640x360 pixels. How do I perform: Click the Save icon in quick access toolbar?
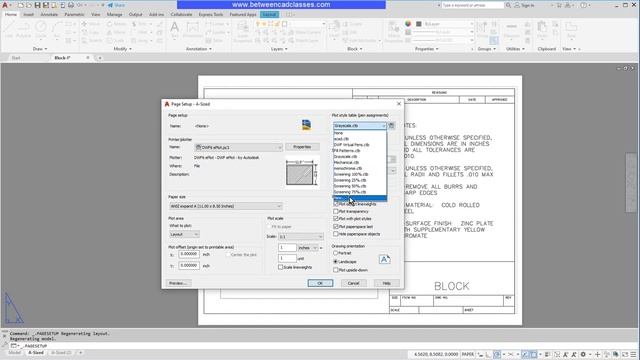coord(37,5)
